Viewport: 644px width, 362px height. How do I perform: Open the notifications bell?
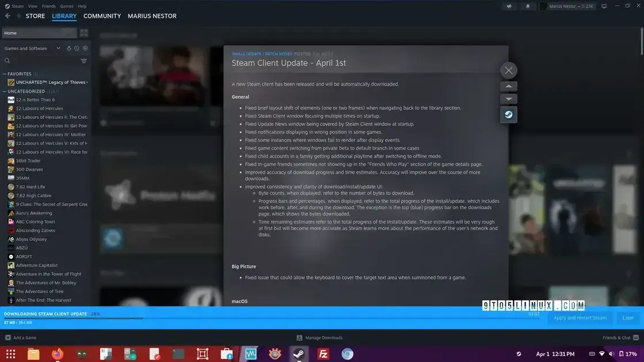point(528,6)
